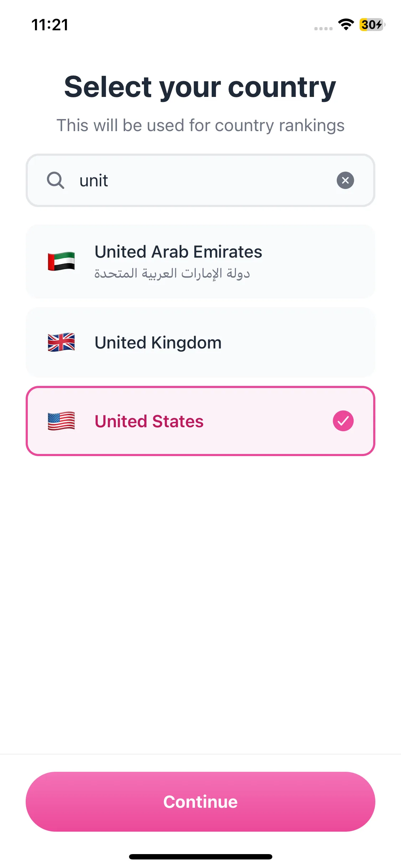
Task: Clear the search text with the X button
Action: pyautogui.click(x=345, y=180)
